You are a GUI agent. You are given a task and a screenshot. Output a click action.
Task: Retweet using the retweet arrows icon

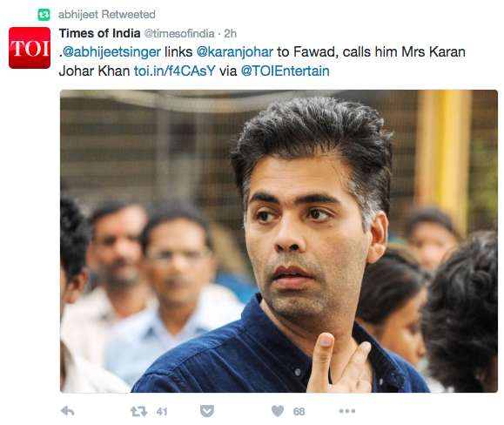138,411
